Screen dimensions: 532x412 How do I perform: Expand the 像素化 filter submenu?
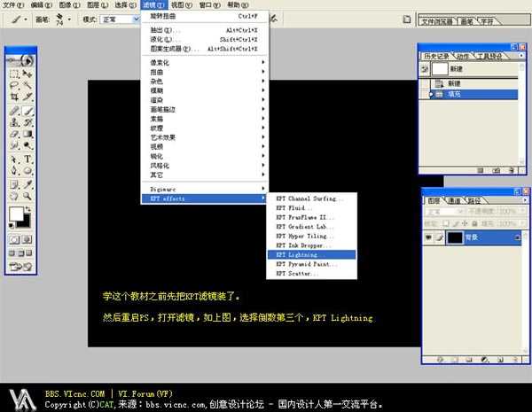click(x=205, y=62)
